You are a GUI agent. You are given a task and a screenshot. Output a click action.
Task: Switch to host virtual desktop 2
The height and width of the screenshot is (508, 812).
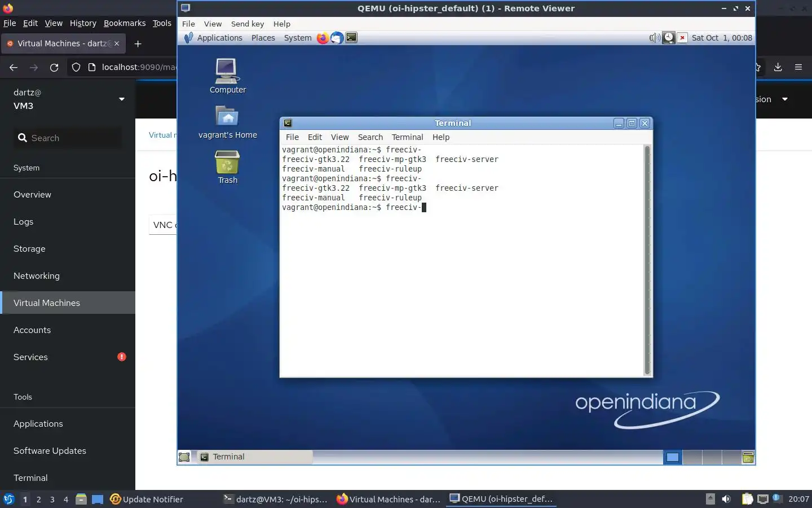coord(38,499)
